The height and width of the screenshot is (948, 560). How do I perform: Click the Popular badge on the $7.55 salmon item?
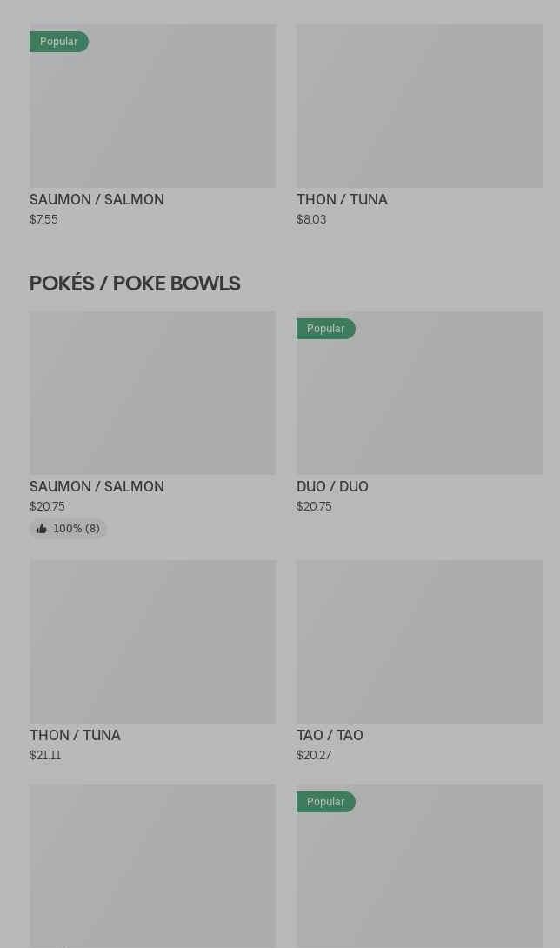pyautogui.click(x=58, y=42)
